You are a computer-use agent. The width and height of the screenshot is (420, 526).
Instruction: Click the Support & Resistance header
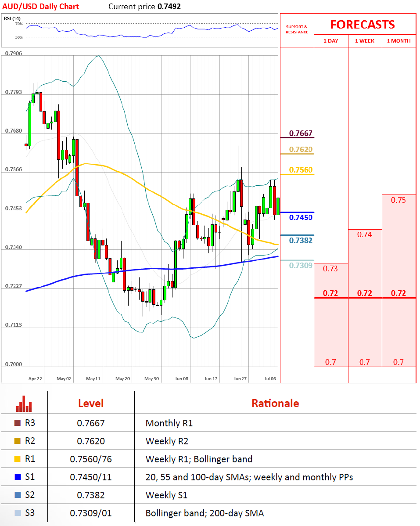pos(297,30)
